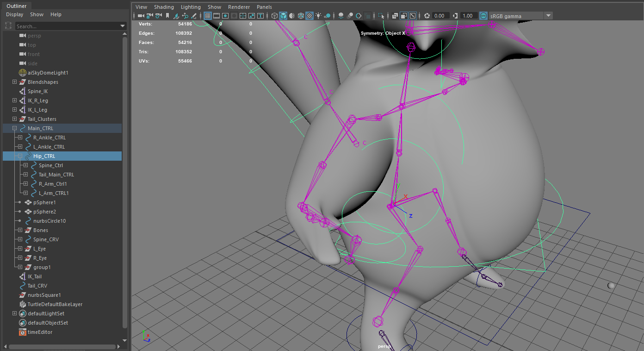Toggle the color management ON switch
The image size is (644, 351).
[483, 15]
